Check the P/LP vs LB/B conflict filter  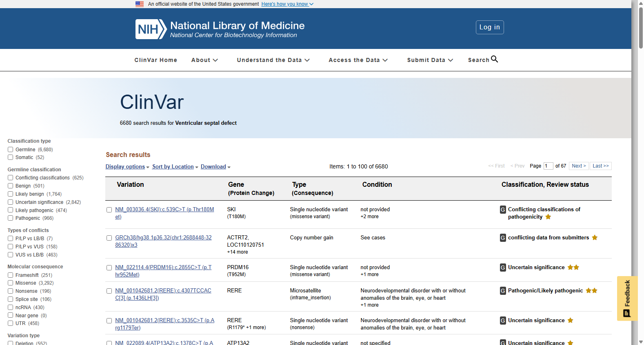click(x=11, y=239)
